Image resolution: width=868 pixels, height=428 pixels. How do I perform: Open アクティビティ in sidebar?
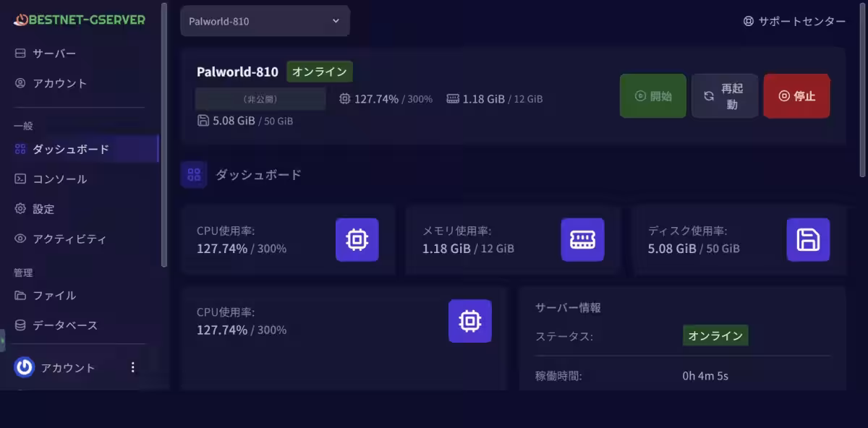tap(80, 239)
